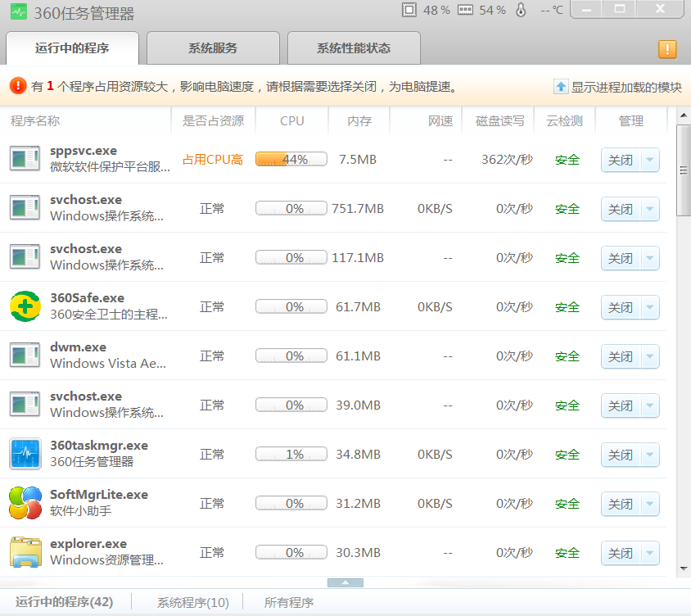Screen dimensions: 691x616
Task: Expand the dropdown arrow beside explorer.exe 关闭
Action: (650, 553)
